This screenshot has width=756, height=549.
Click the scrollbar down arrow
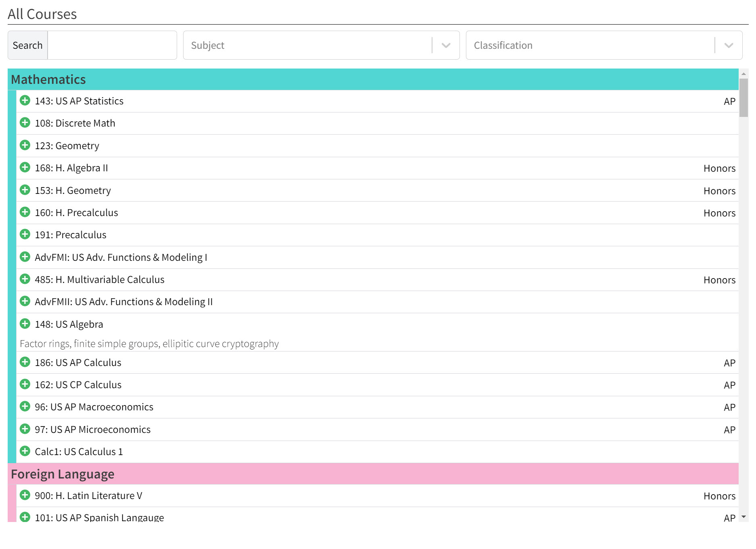pos(743,517)
